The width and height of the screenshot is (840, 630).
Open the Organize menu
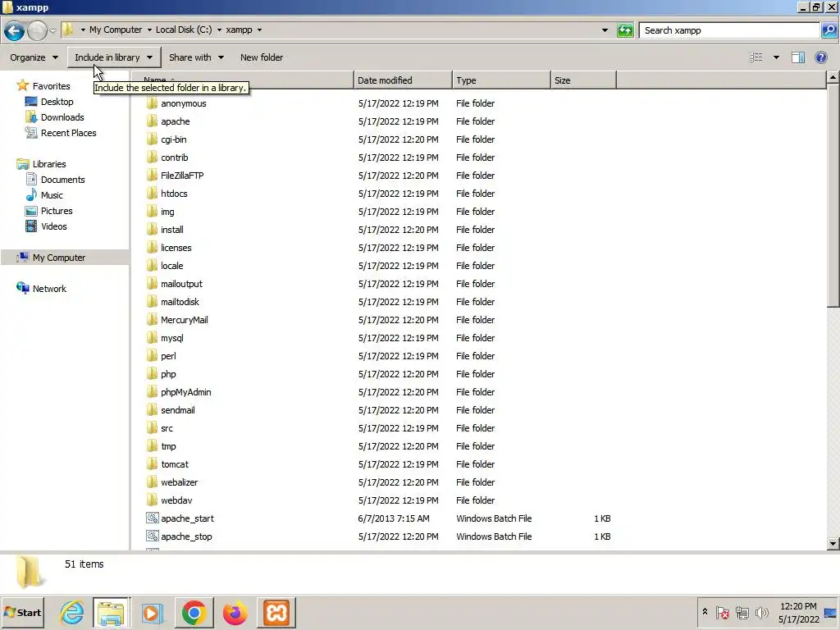point(34,57)
